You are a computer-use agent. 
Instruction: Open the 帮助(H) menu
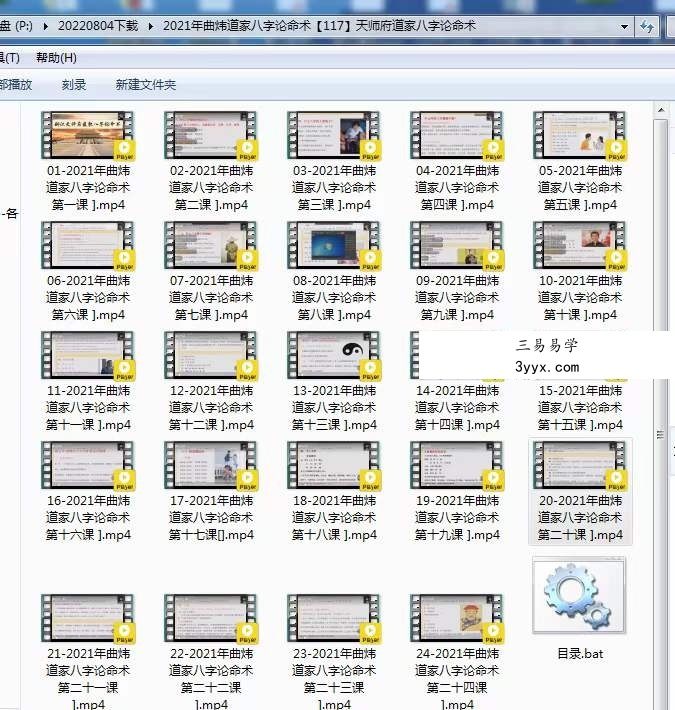(x=56, y=58)
